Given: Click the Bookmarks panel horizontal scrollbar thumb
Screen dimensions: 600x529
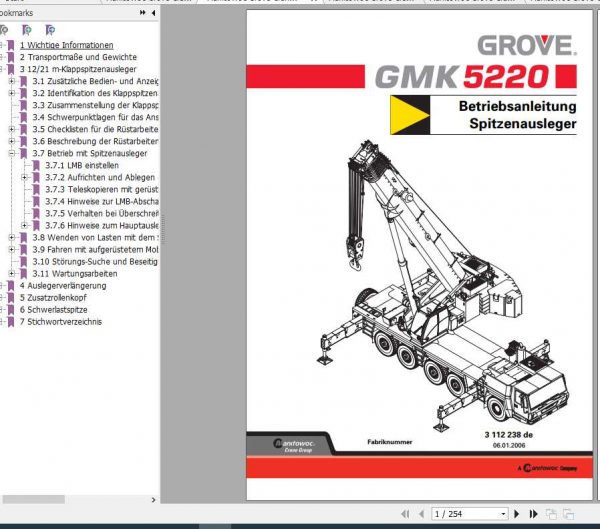Looking at the screenshot, I should [x=34, y=500].
